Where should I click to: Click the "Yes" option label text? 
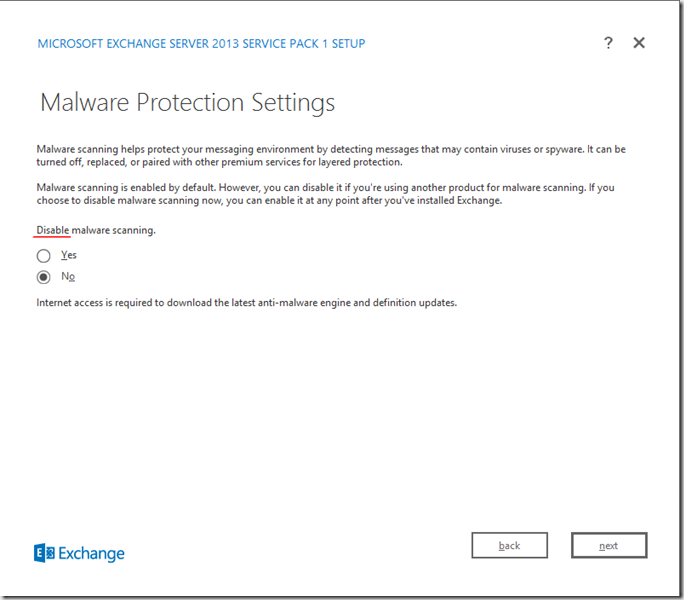[x=69, y=255]
